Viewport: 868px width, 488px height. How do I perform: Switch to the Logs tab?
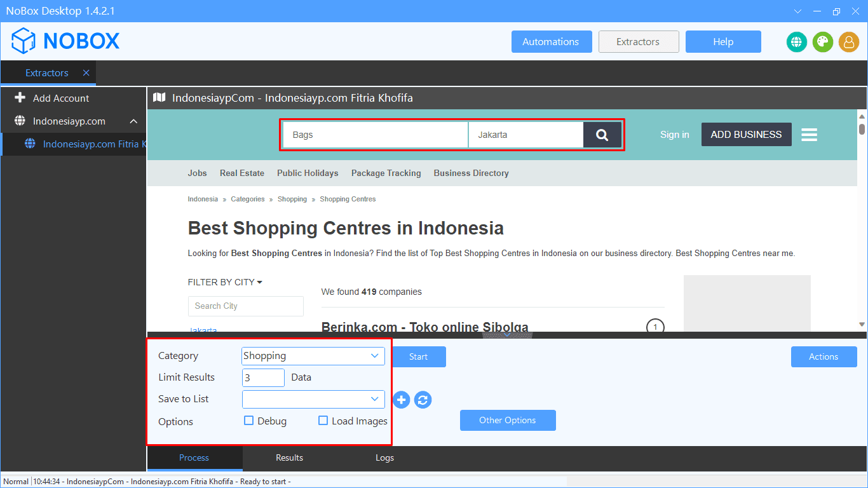click(x=384, y=457)
